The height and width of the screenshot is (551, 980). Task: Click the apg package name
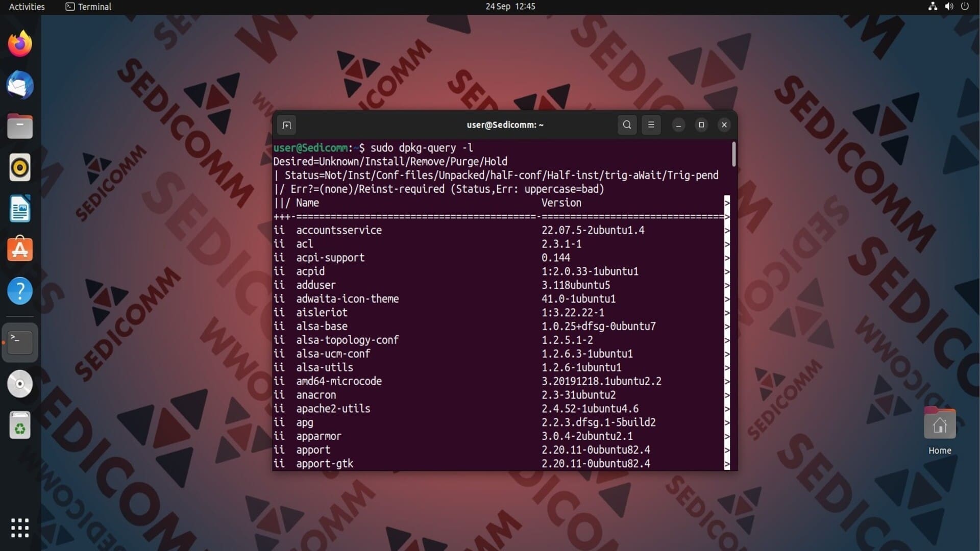pyautogui.click(x=304, y=423)
